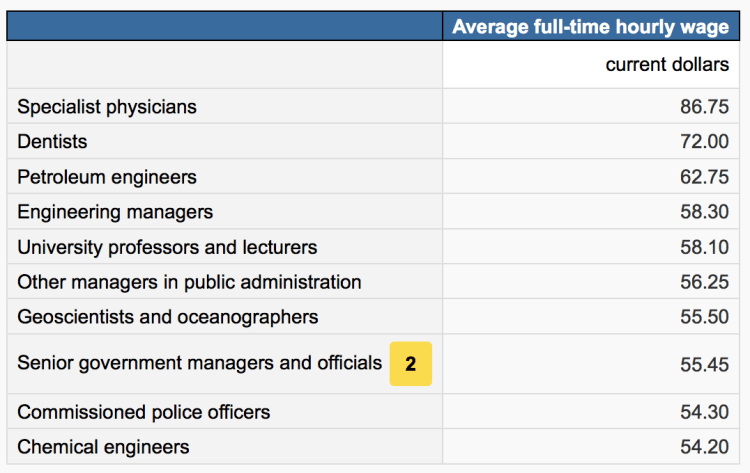Click the current dollars unit cell

[x=667, y=65]
